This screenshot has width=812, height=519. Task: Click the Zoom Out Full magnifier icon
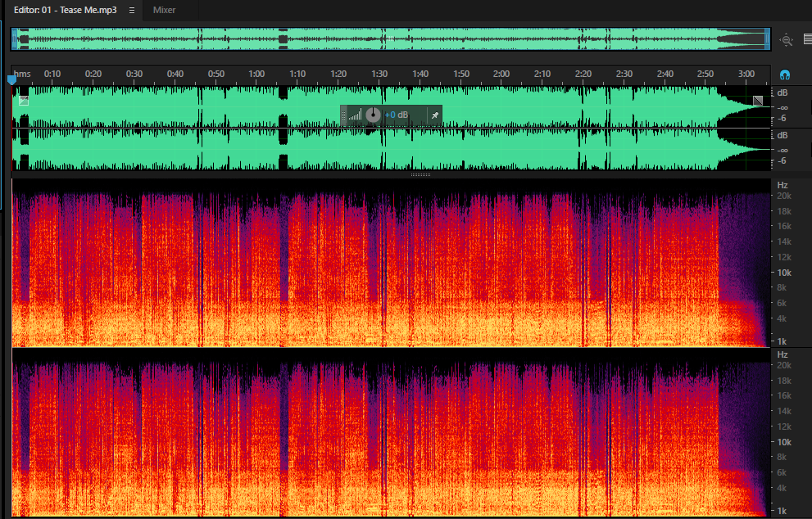click(786, 39)
